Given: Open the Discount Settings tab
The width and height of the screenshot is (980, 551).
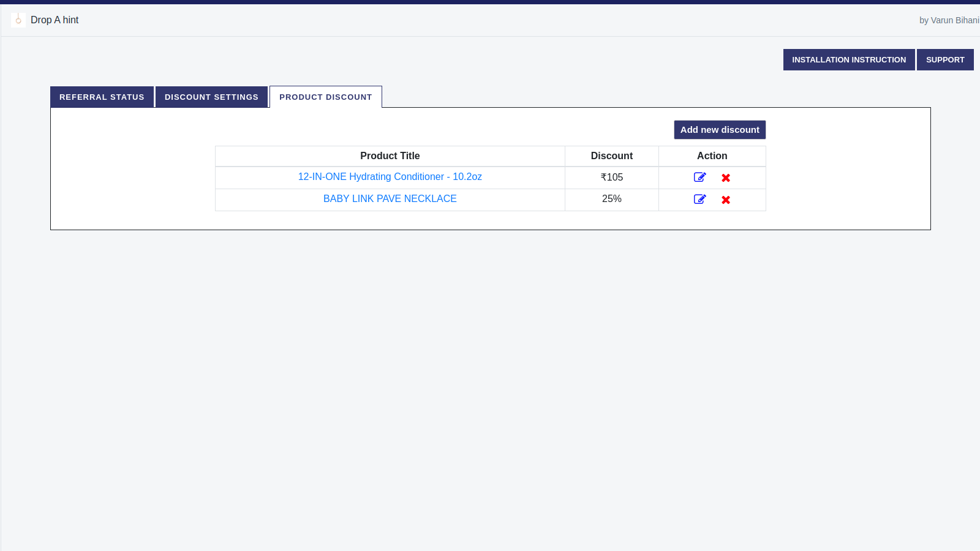Looking at the screenshot, I should tap(211, 97).
